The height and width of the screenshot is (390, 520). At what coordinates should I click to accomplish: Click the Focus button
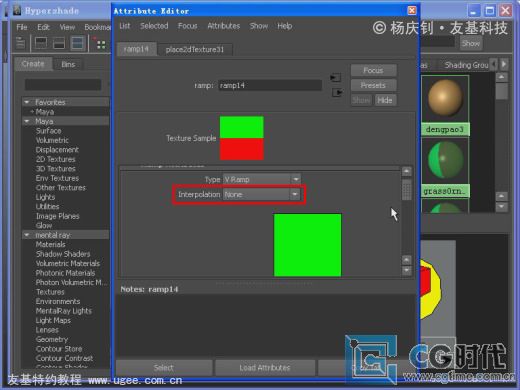[373, 70]
